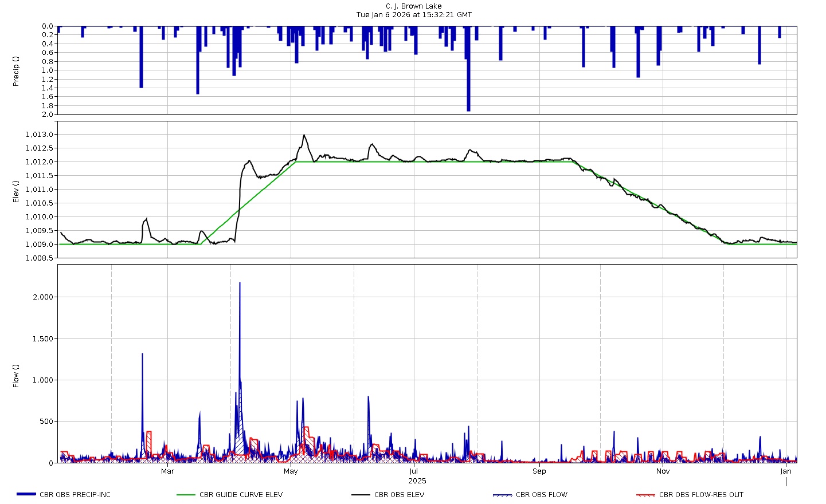
Task: Click the red CBR OBS FLOW-RES OUT legend icon
Action: pyautogui.click(x=645, y=495)
